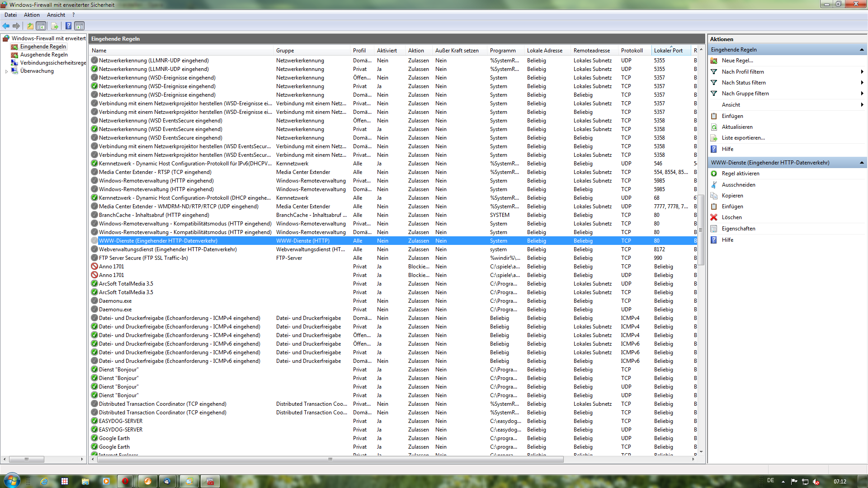Image resolution: width=868 pixels, height=488 pixels.
Task: Click horizontal scrollbar of rules list
Action: point(330,459)
